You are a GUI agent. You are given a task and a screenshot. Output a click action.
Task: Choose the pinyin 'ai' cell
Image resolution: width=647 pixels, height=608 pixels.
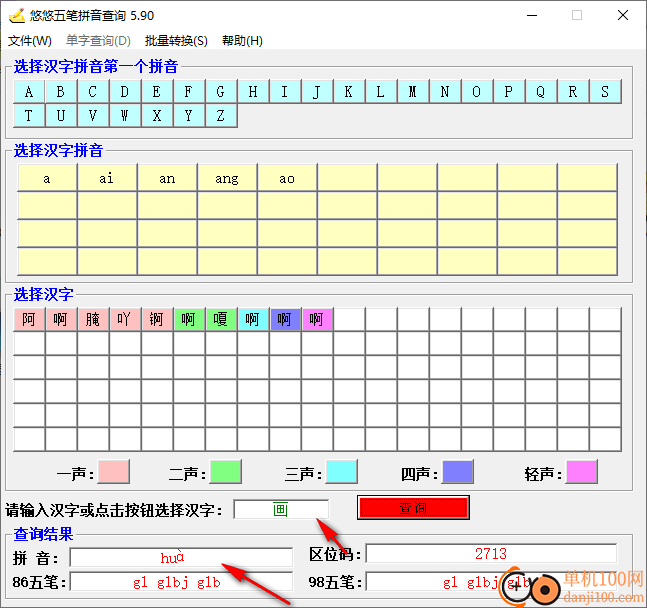(107, 178)
